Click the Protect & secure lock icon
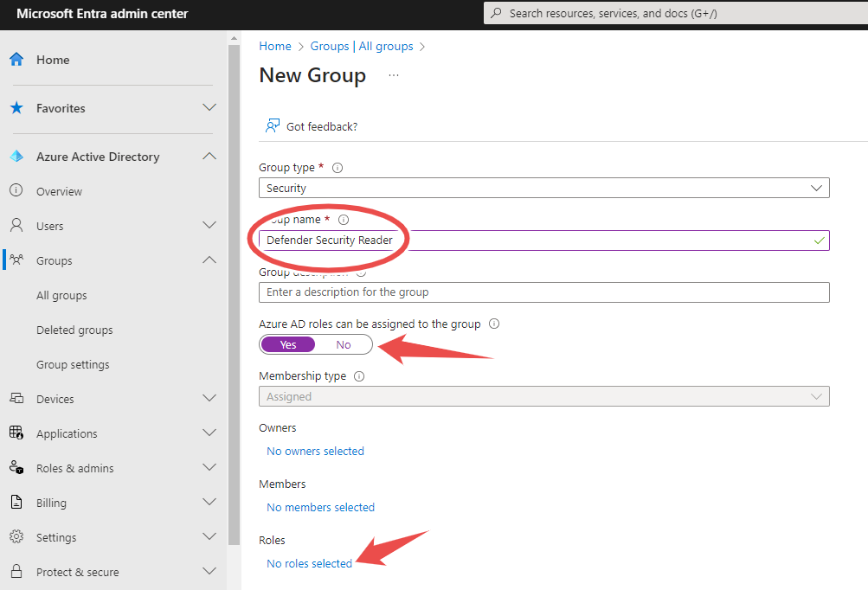Screen dimensions: 868x590 point(16,571)
